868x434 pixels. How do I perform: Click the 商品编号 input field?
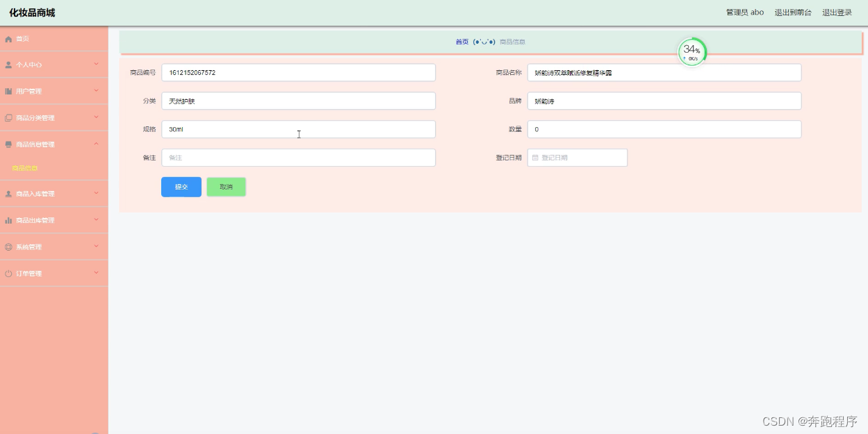coord(299,72)
